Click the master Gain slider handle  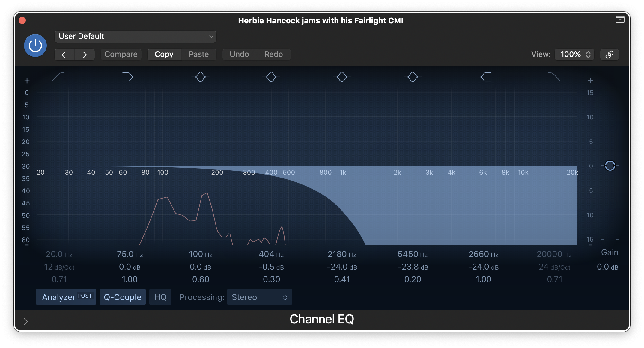(x=610, y=166)
